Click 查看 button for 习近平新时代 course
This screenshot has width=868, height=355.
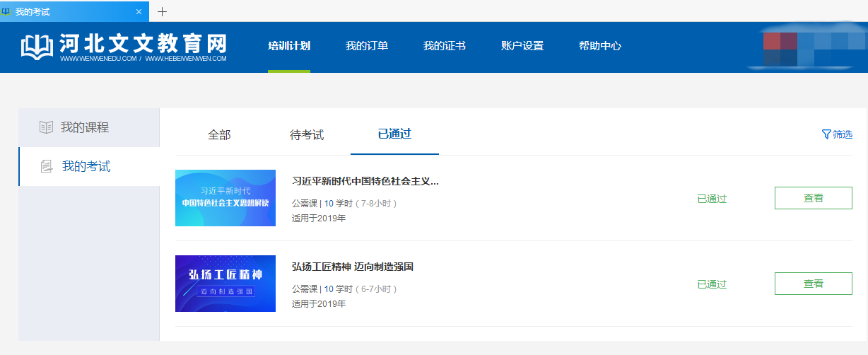pos(813,198)
